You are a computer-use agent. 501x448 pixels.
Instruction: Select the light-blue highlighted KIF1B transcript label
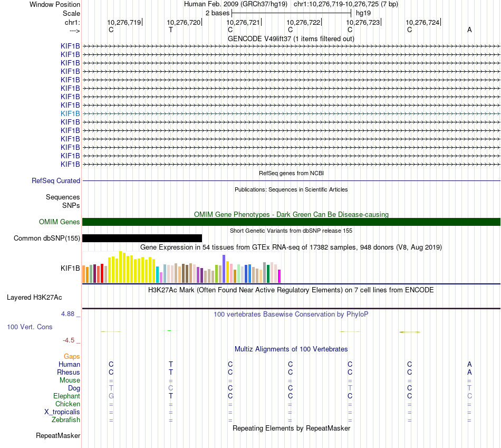tap(70, 113)
